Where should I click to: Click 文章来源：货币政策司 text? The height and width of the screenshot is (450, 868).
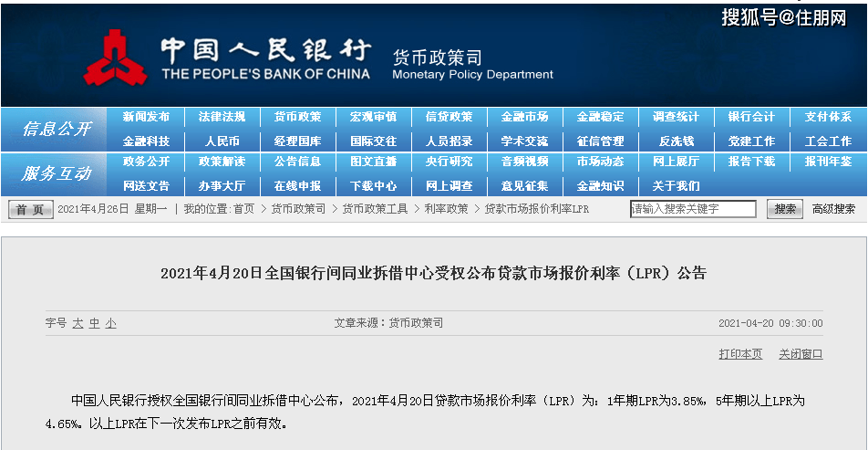388,322
